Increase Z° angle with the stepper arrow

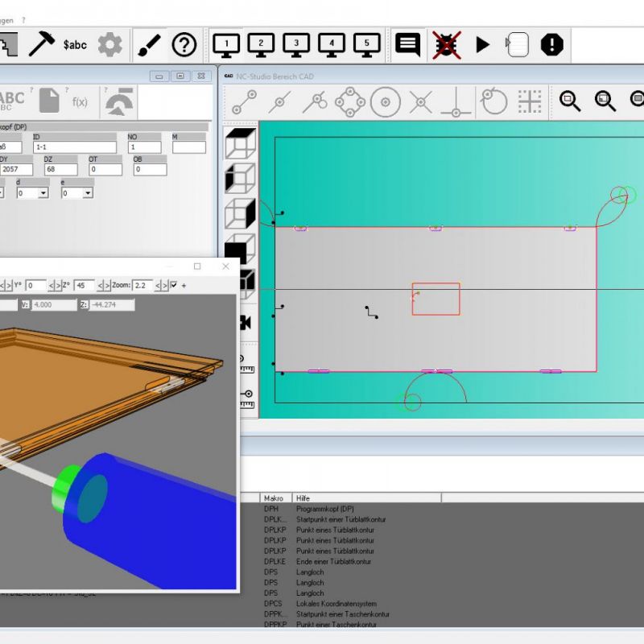[x=107, y=285]
